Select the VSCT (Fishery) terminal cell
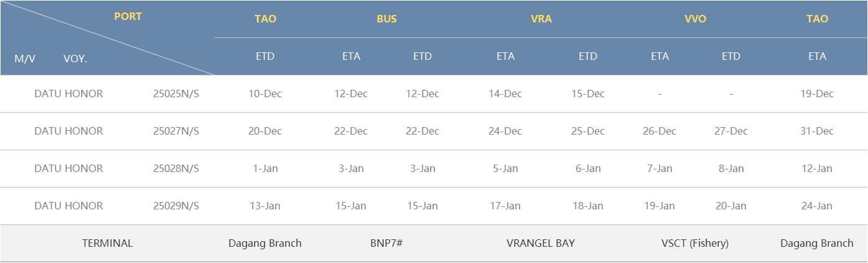Screen dimensions: 868x263 coord(695,243)
